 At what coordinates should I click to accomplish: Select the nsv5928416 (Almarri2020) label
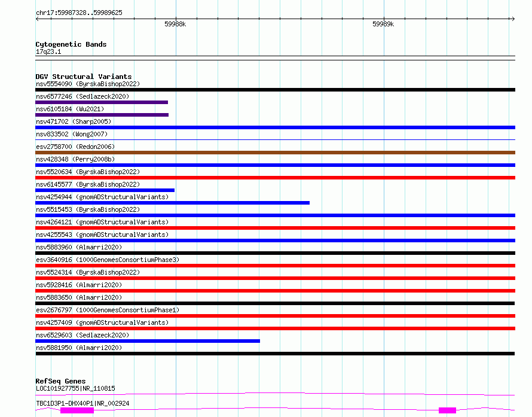(x=79, y=285)
